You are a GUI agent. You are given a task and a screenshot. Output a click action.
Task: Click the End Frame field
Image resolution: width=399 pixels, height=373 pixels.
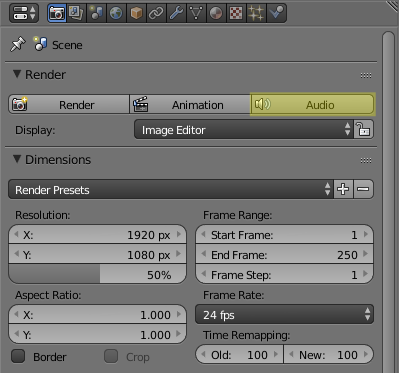[284, 255]
